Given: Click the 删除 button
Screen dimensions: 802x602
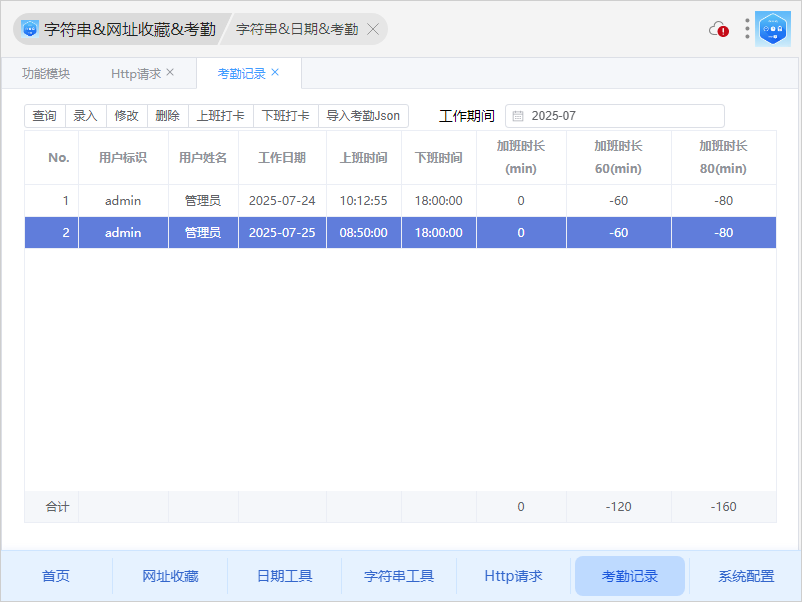Looking at the screenshot, I should point(168,116).
